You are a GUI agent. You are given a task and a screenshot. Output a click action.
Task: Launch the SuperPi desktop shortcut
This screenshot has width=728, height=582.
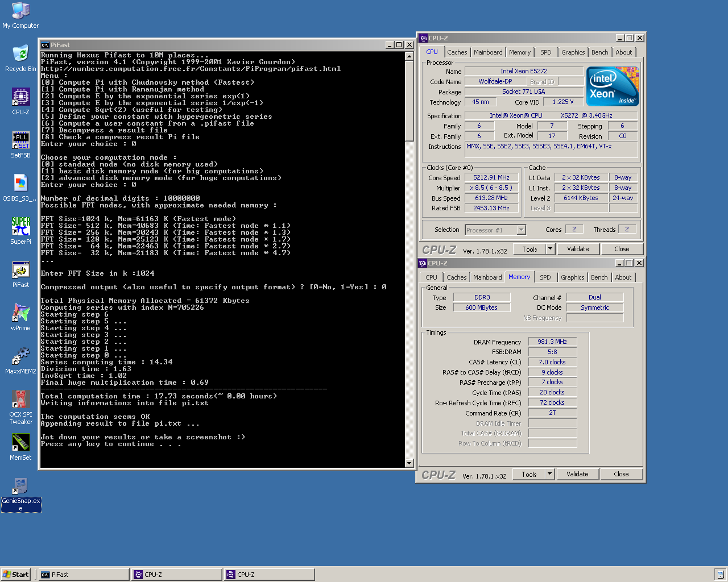tap(20, 231)
